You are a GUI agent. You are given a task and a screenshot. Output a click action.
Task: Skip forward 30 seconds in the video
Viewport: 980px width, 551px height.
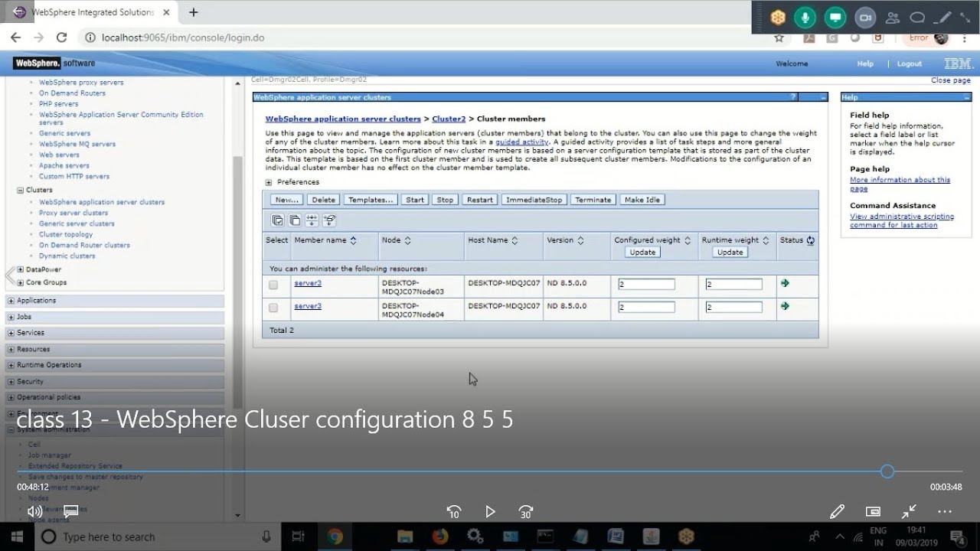click(526, 511)
